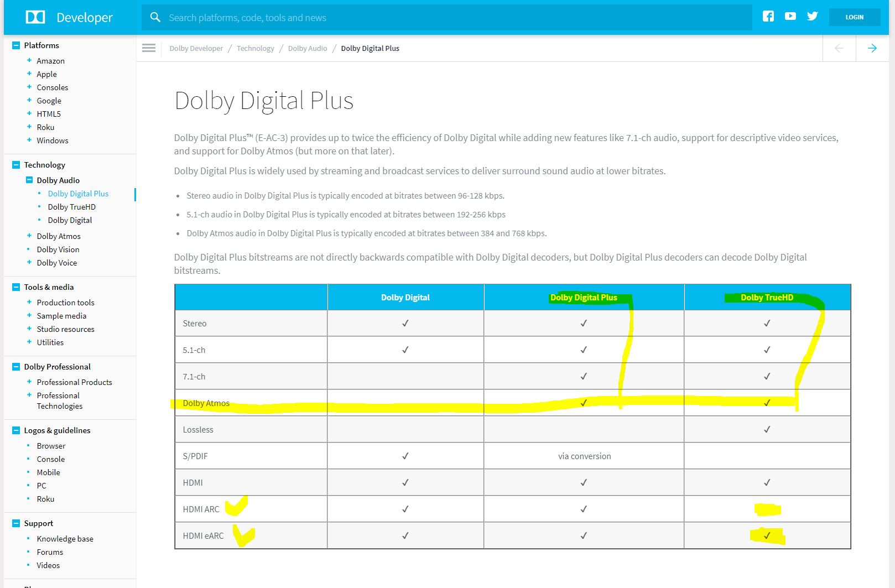Click the Dolby Digital Plus column header
This screenshot has width=895, height=588.
584,298
